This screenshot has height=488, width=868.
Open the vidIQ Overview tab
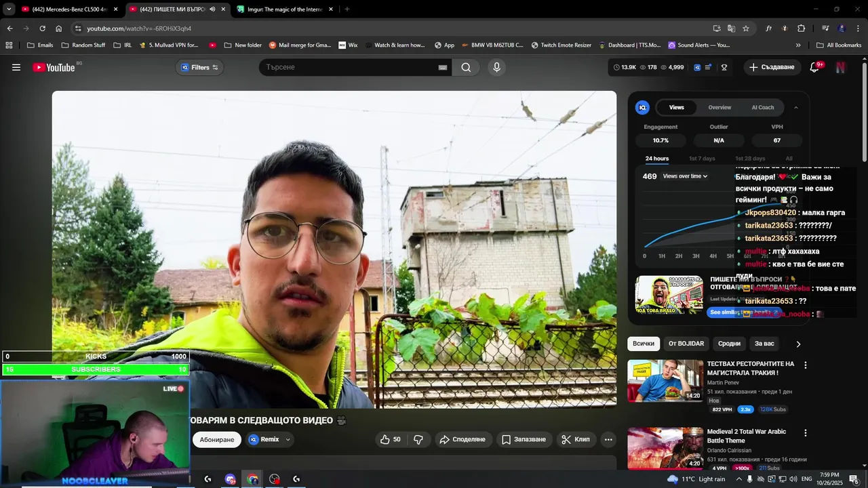(719, 107)
